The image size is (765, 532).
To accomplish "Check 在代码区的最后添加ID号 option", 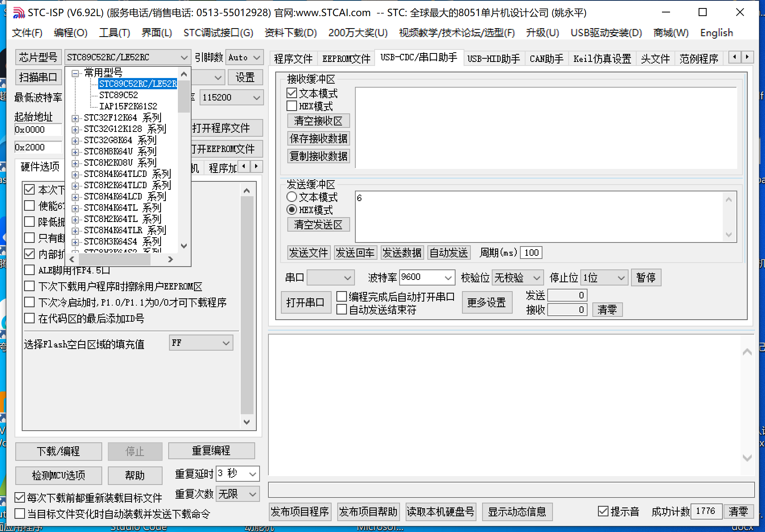I will 29,318.
